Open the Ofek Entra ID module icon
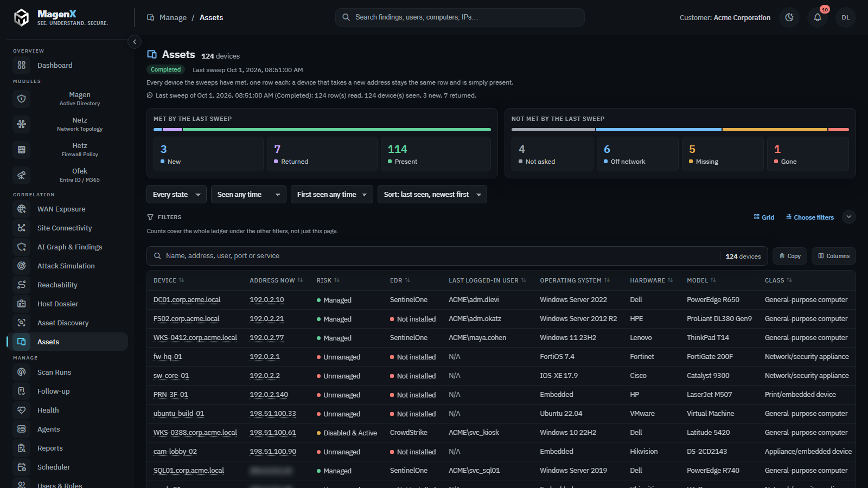The image size is (868, 488). tap(22, 175)
